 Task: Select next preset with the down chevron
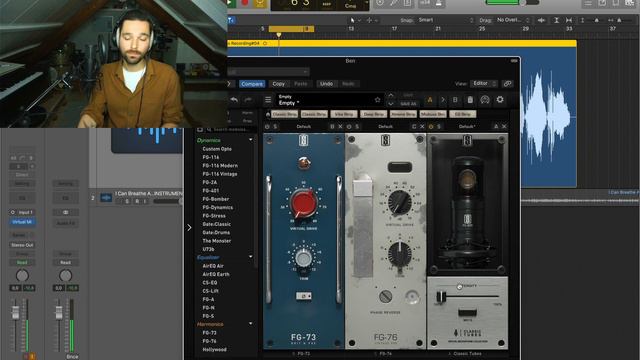391,104
